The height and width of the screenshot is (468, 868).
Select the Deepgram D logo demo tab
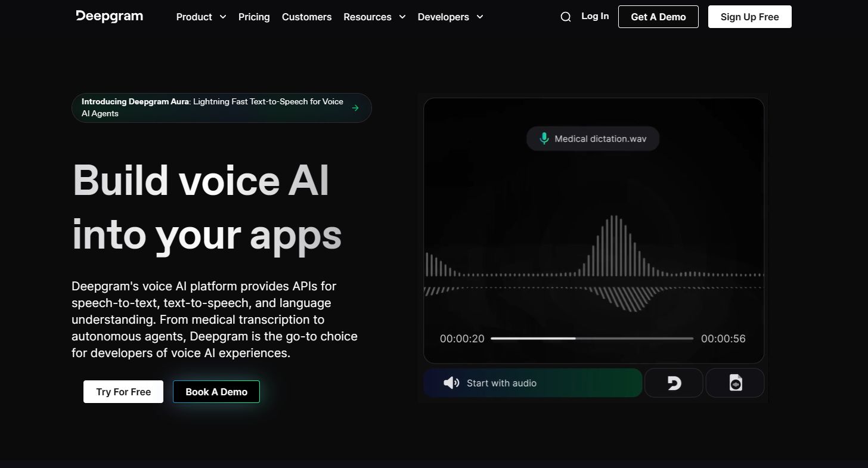point(674,383)
